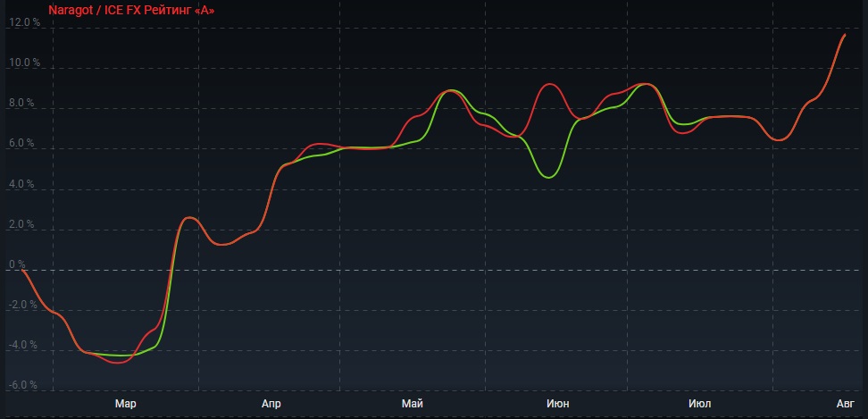Select the Авг month label
This screenshot has height=419, width=868.
[x=845, y=405]
